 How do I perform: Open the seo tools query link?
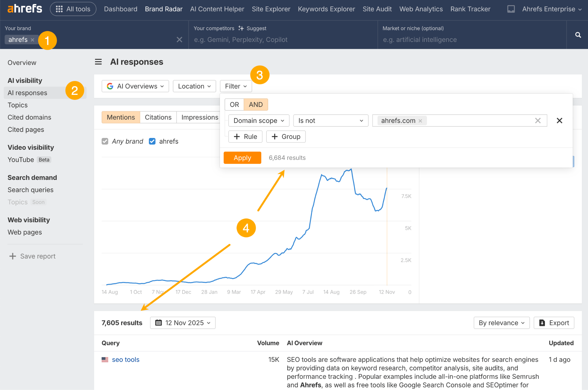pos(125,359)
